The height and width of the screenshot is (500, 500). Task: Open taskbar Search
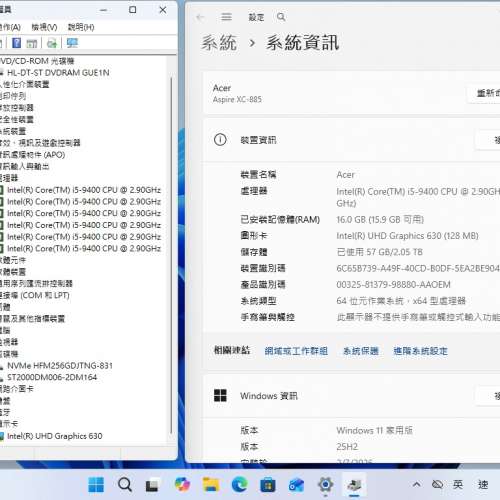[x=125, y=484]
